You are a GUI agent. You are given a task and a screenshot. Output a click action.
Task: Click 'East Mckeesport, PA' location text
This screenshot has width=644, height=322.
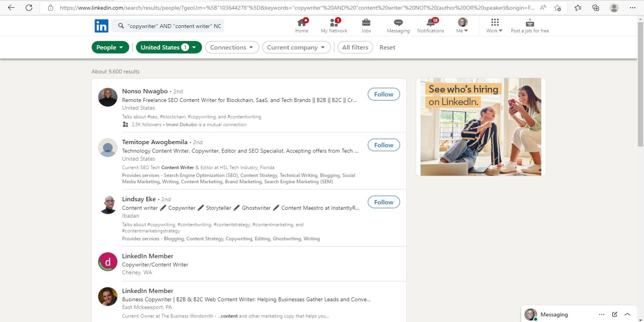point(147,307)
